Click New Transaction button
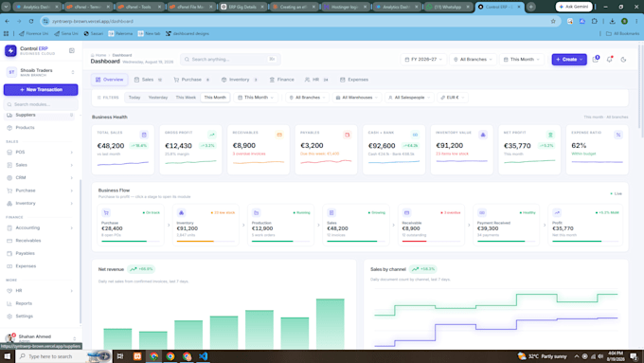This screenshot has width=644, height=363. (x=41, y=90)
